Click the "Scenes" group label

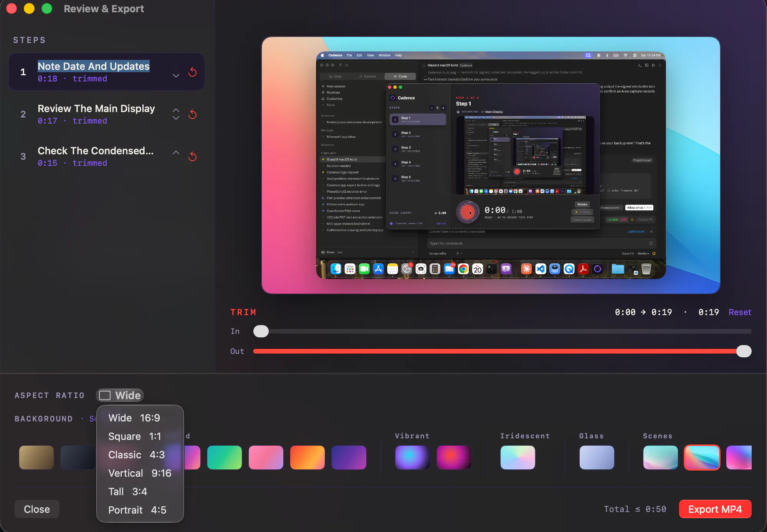click(x=658, y=436)
